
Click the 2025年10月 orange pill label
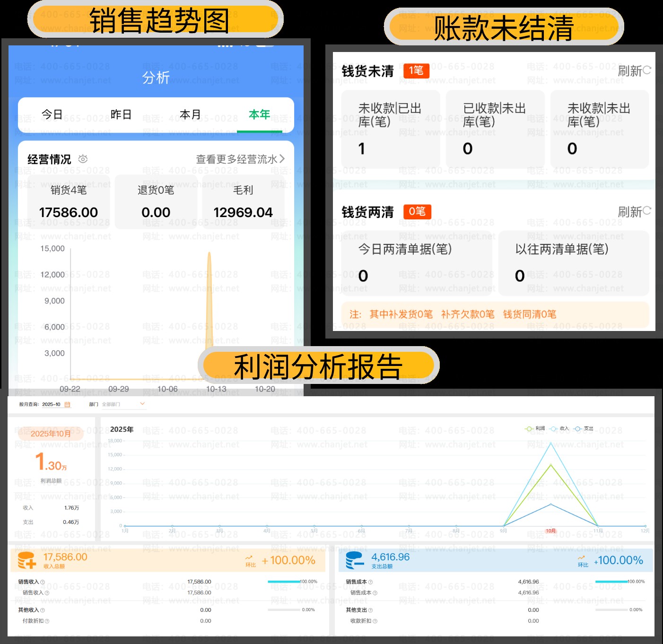[51, 434]
